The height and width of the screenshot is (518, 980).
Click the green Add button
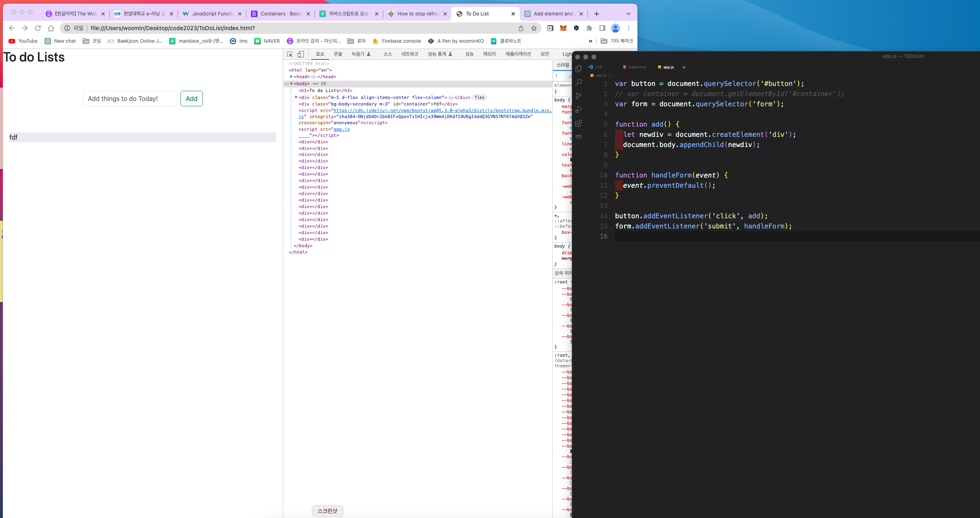191,99
